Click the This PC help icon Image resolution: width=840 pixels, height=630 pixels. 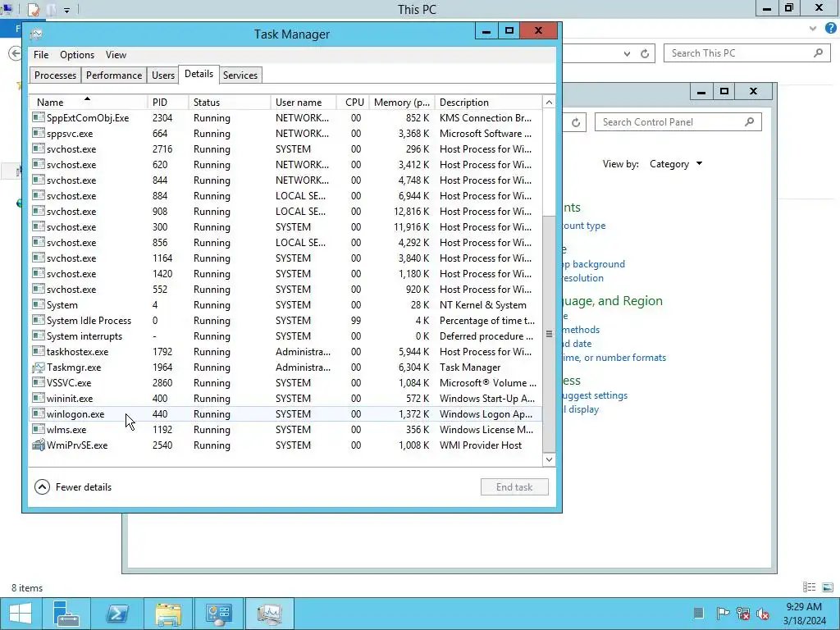click(x=831, y=28)
